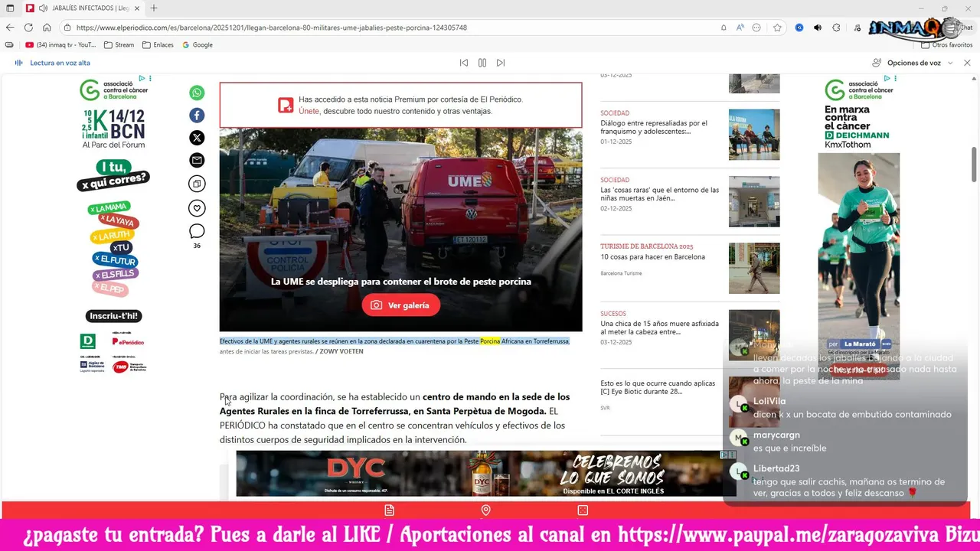Skip to previous paragraph in read aloud

[x=463, y=63]
